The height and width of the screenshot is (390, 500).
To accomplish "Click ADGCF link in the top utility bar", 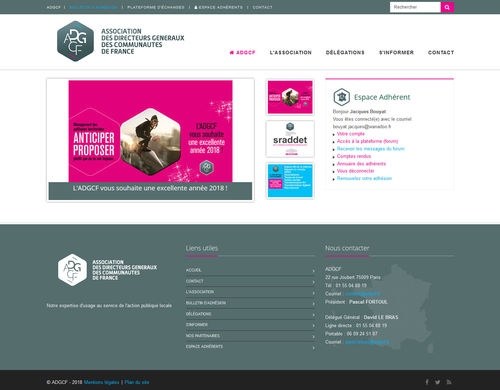I will click(x=53, y=7).
